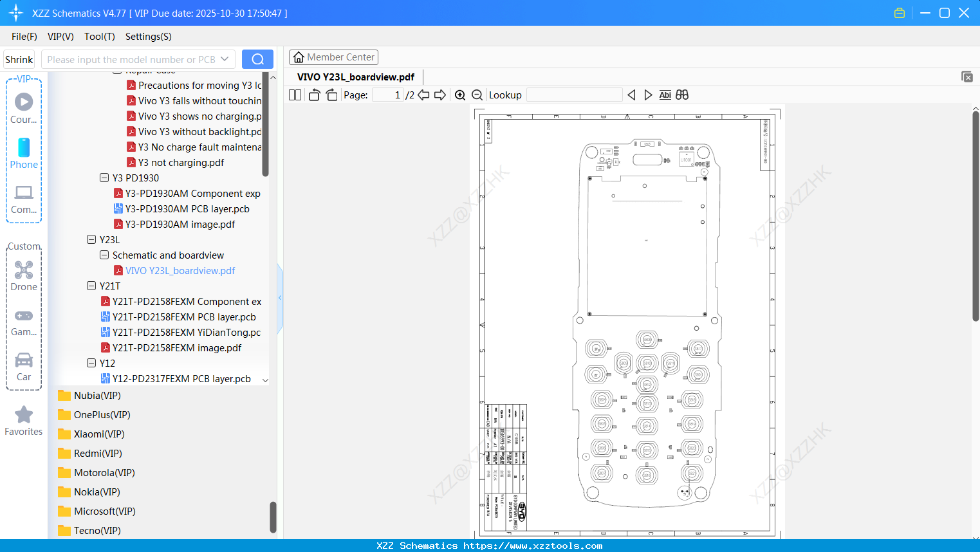Select the two-page layout view icon
Viewport: 980px width, 552px height.
(294, 95)
